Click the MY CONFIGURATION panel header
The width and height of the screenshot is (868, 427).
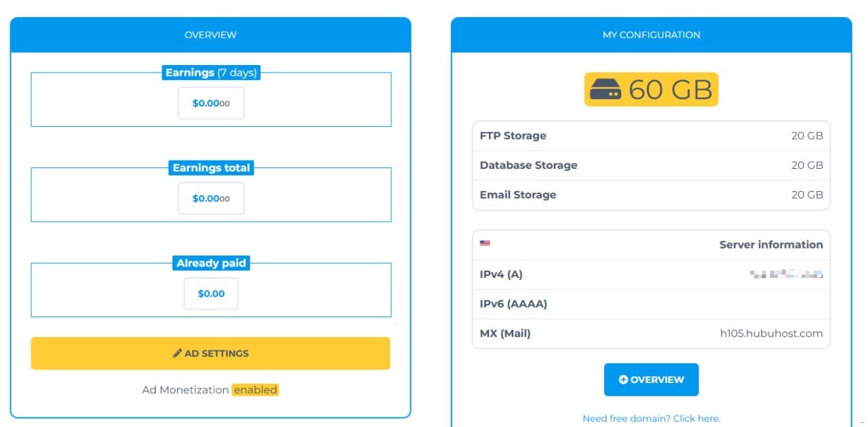[651, 35]
